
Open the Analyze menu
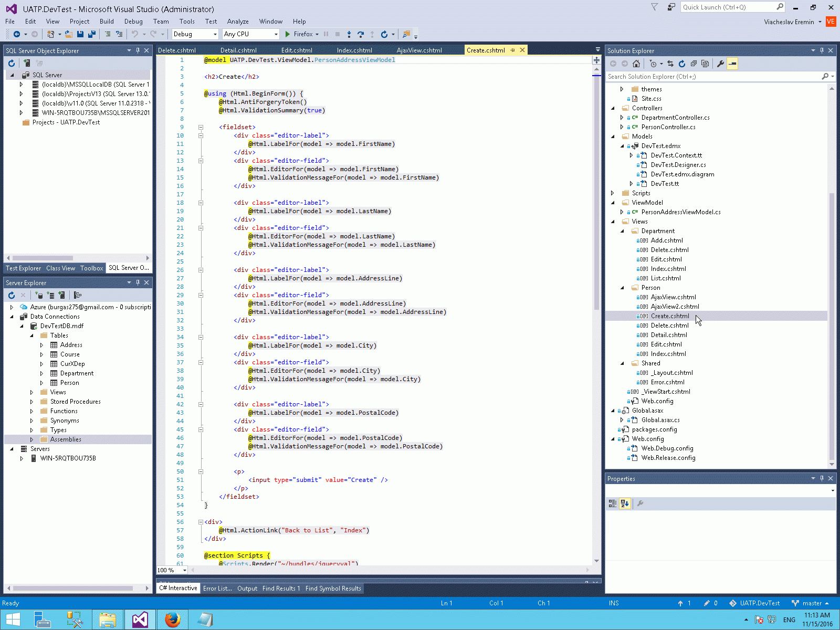click(238, 22)
